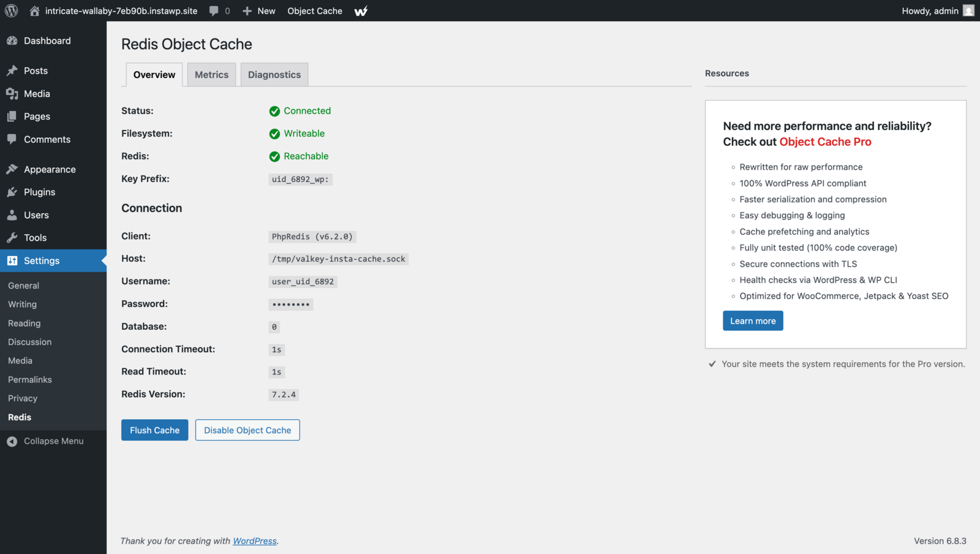The height and width of the screenshot is (554, 980).
Task: Click the Howdy, admin account text
Action: point(930,11)
